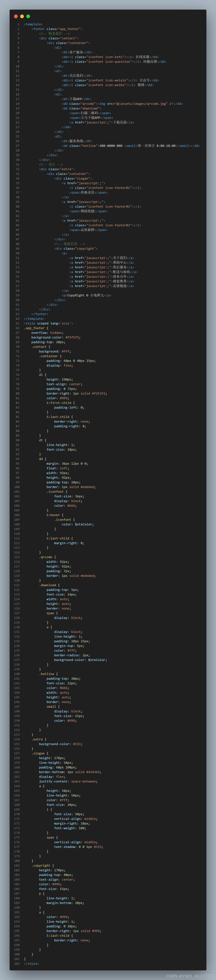216x980 pixels.
Task: Click the 版权信息 comment line
Action: pyautogui.click(x=70, y=244)
